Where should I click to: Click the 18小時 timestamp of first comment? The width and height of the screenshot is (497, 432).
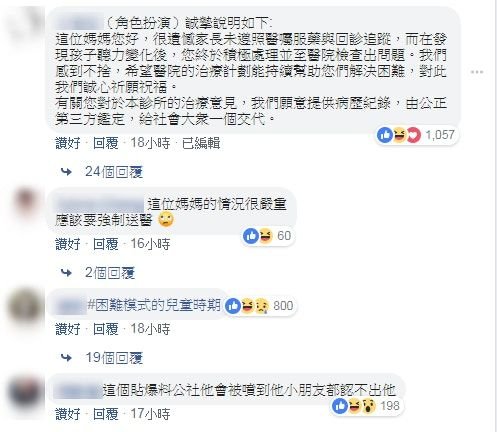click(x=150, y=143)
